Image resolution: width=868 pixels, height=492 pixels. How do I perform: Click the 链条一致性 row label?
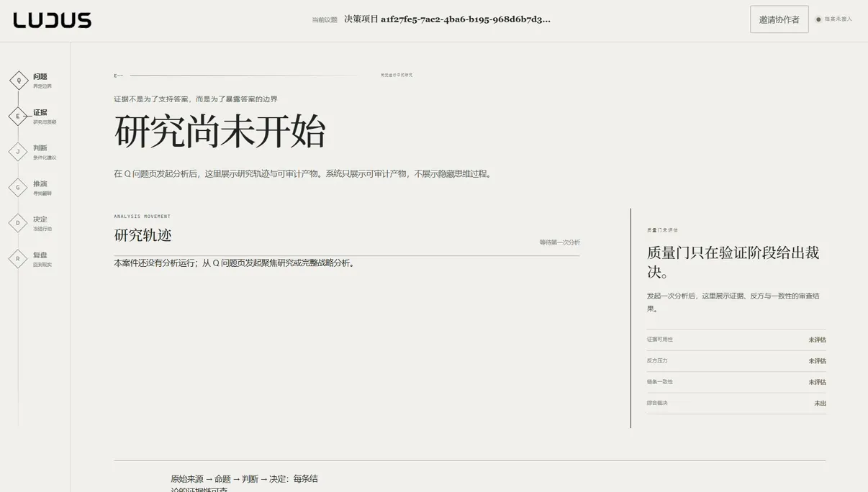click(660, 382)
